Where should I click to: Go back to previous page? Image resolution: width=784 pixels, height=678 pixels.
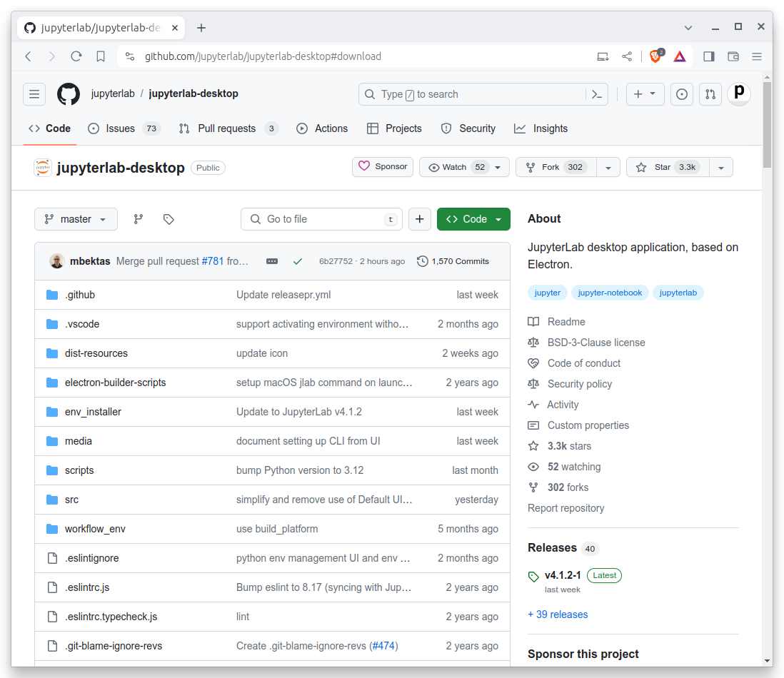pos(28,56)
